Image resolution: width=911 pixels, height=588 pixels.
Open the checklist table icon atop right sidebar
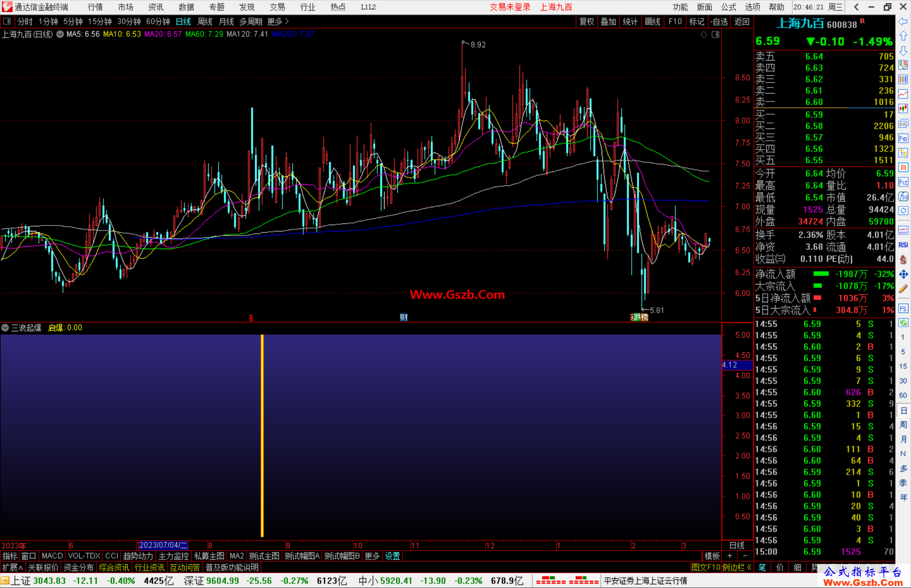click(903, 65)
